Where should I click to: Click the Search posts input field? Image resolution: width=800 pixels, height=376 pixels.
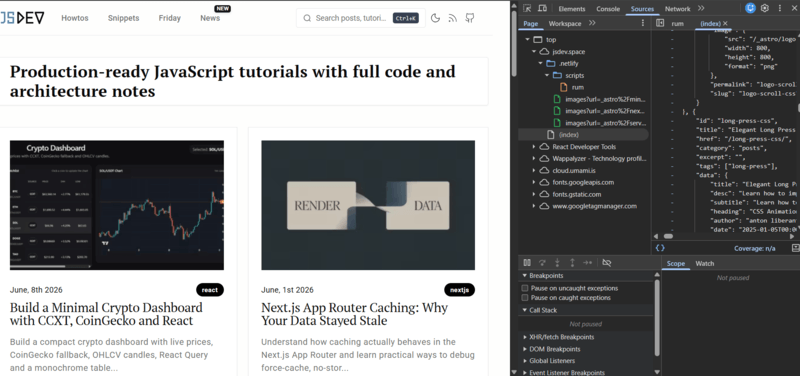361,18
